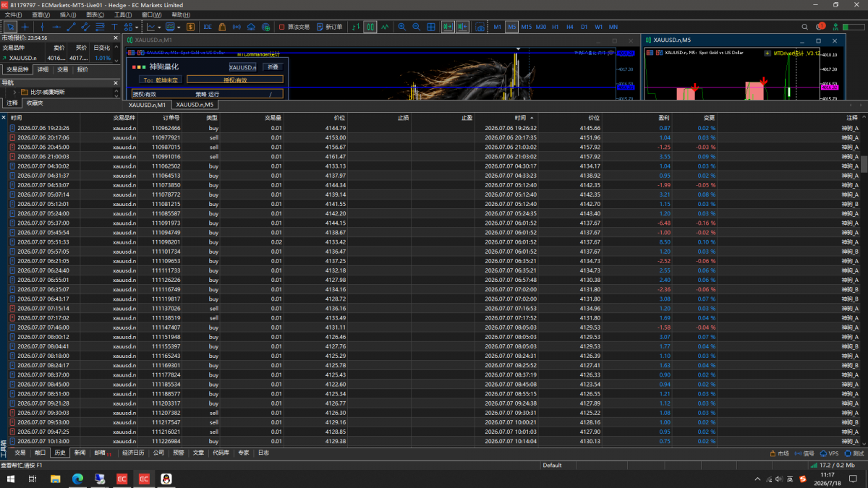Select the cursor arrow tool
Screen dimensions: 868x488
click(11, 27)
